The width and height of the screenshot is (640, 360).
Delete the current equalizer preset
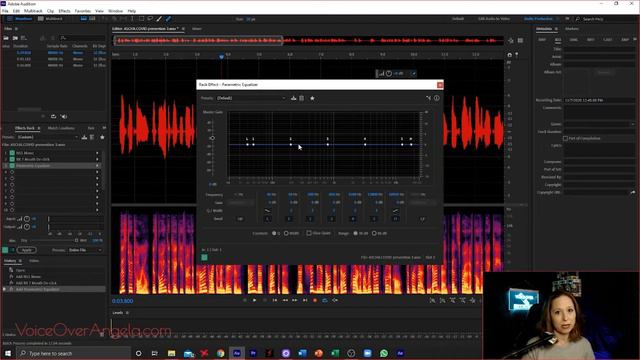tap(302, 98)
